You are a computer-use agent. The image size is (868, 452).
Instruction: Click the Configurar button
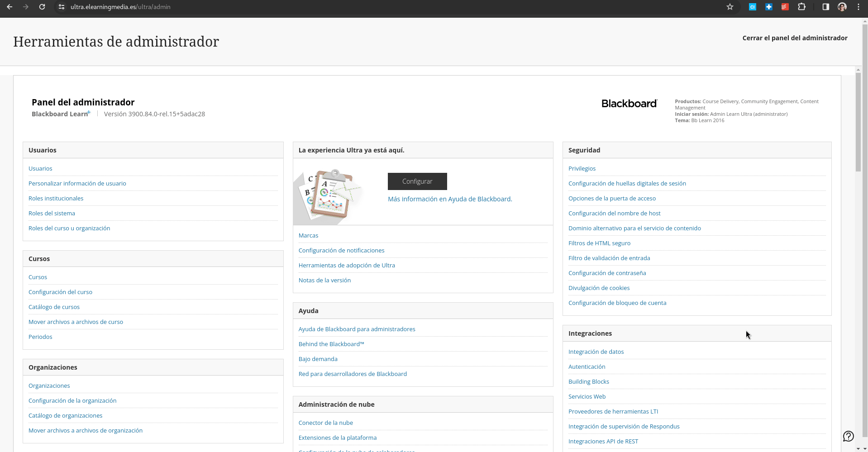coord(417,181)
